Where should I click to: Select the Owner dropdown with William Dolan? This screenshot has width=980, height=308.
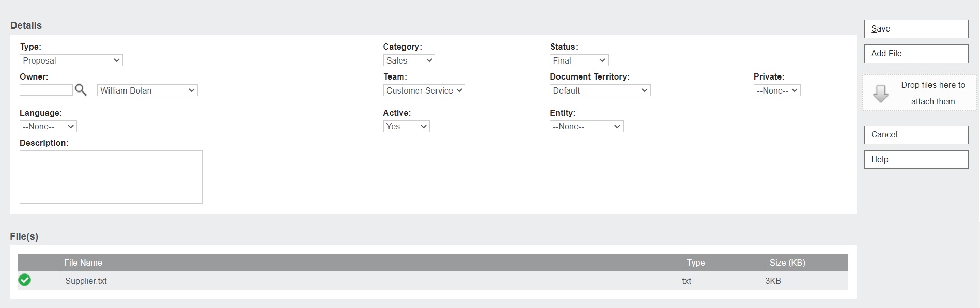147,90
